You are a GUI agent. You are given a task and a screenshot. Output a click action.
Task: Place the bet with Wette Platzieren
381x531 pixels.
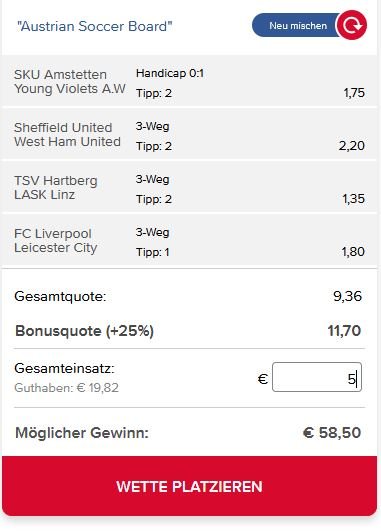[189, 486]
